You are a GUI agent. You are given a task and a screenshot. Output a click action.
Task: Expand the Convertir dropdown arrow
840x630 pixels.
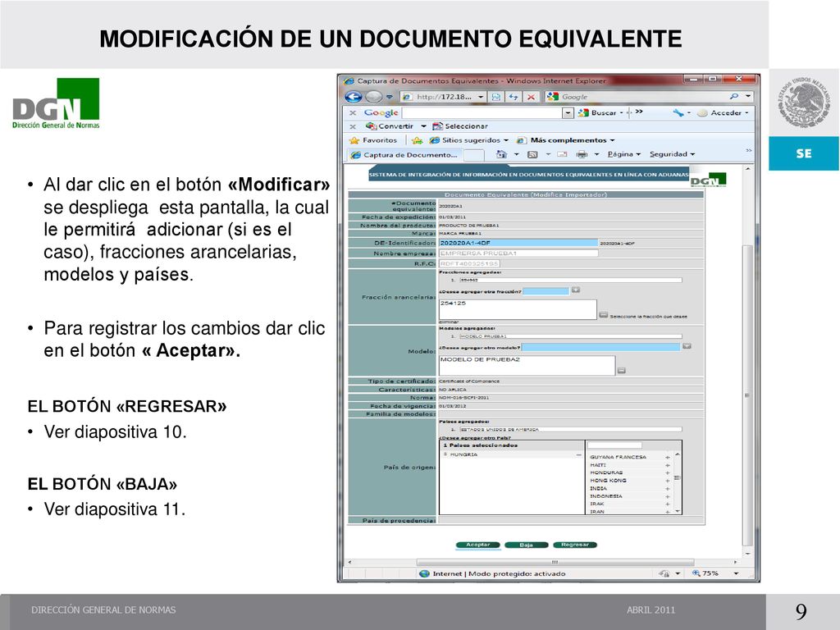coord(423,126)
